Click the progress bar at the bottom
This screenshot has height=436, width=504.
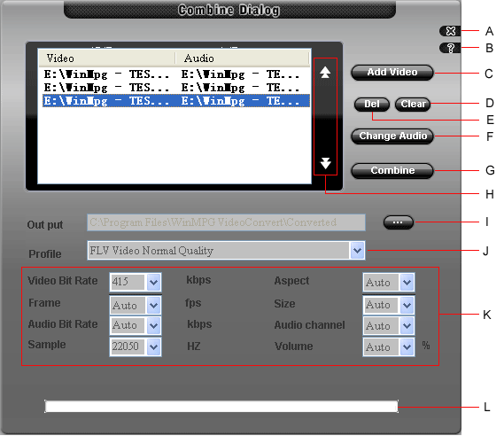[x=221, y=407]
